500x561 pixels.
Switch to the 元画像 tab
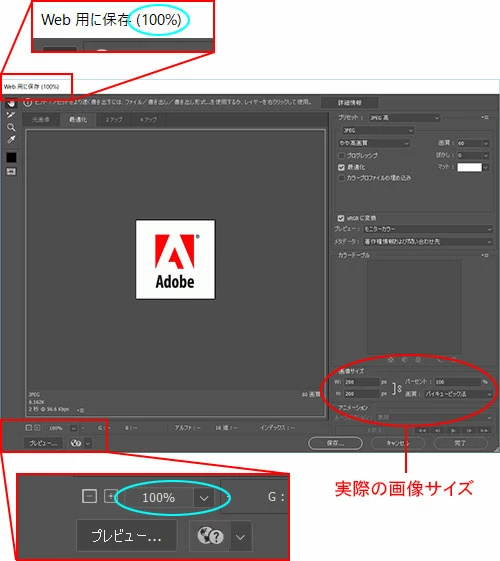pos(41,119)
